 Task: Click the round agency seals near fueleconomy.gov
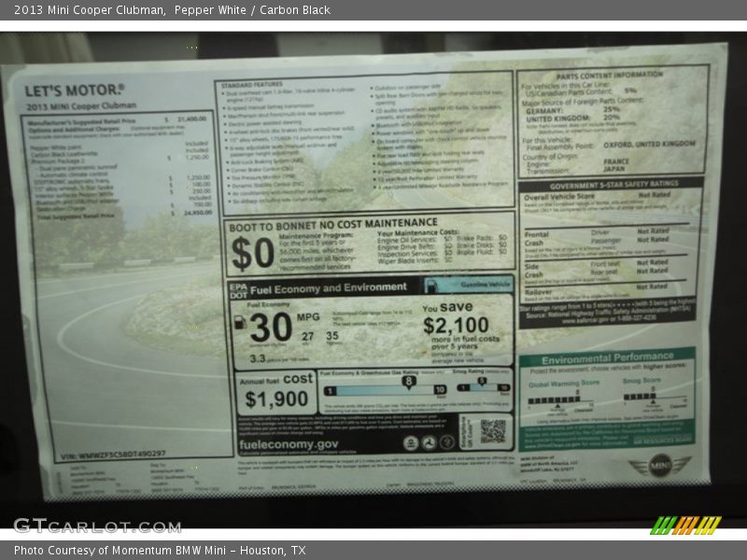point(428,443)
